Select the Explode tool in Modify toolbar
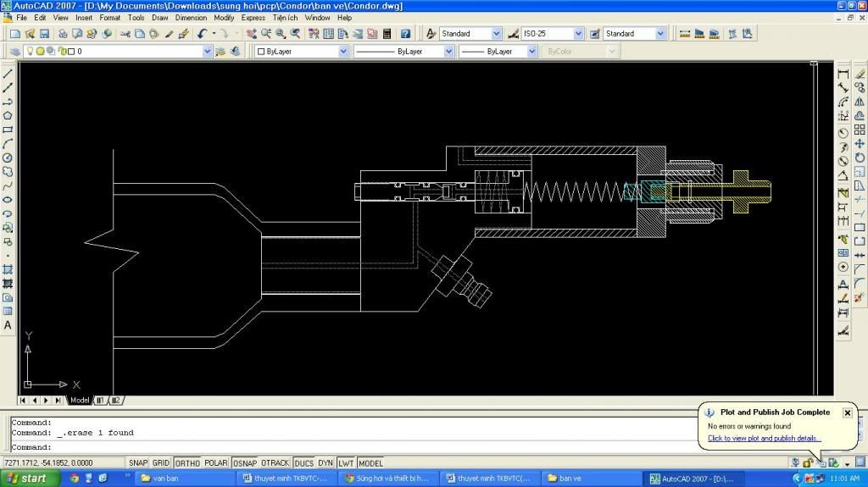The image size is (868, 487). pos(860,298)
